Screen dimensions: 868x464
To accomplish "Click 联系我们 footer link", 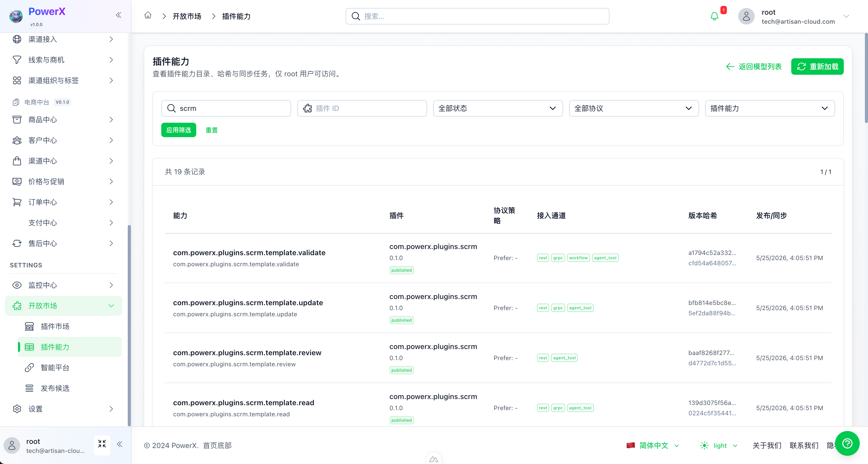I will tap(804, 445).
